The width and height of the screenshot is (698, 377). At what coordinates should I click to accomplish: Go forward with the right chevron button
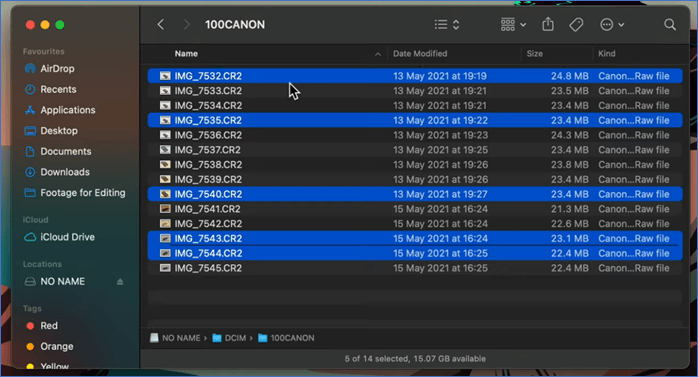click(x=187, y=24)
